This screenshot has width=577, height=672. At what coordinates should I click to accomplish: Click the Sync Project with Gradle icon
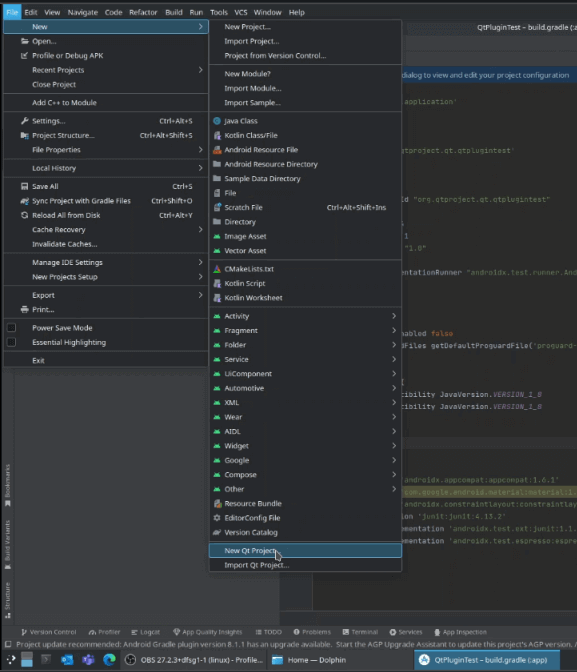click(x=24, y=201)
